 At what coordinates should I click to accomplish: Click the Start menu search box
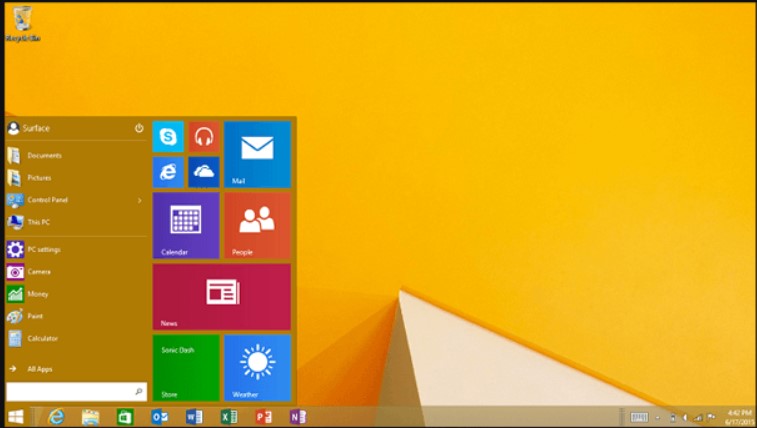[x=76, y=392]
